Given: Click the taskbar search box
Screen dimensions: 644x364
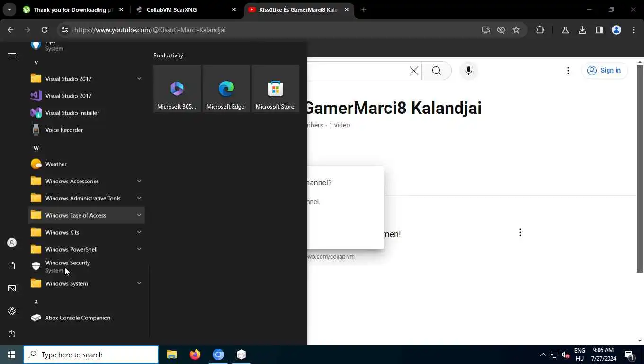Looking at the screenshot, I should point(91,355).
